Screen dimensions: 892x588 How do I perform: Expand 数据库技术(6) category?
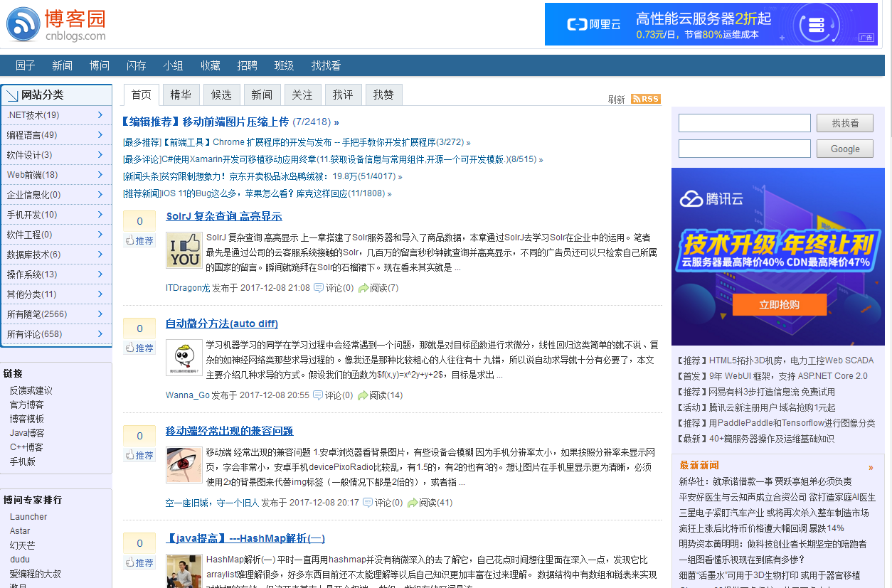point(56,255)
